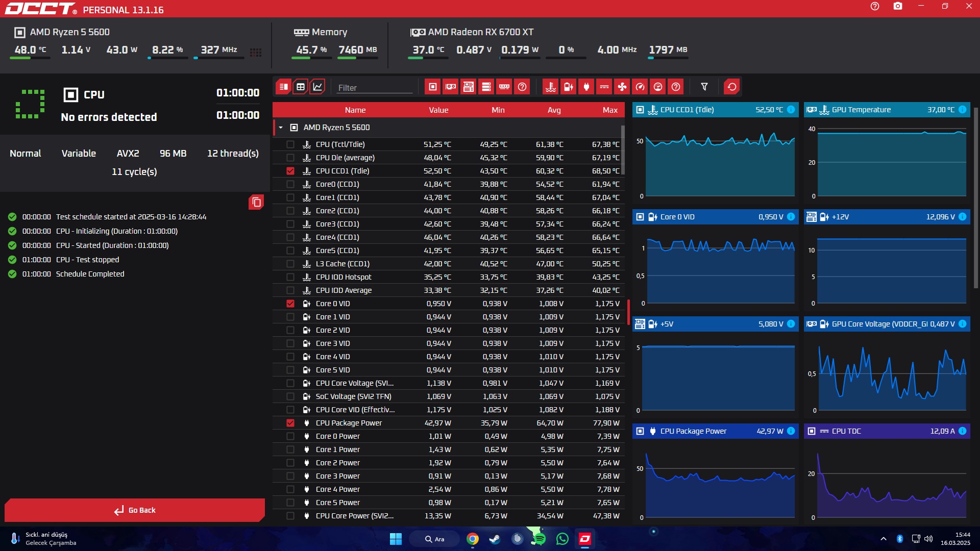Switch to graph-only view icon
The width and height of the screenshot is (980, 551).
[x=317, y=87]
